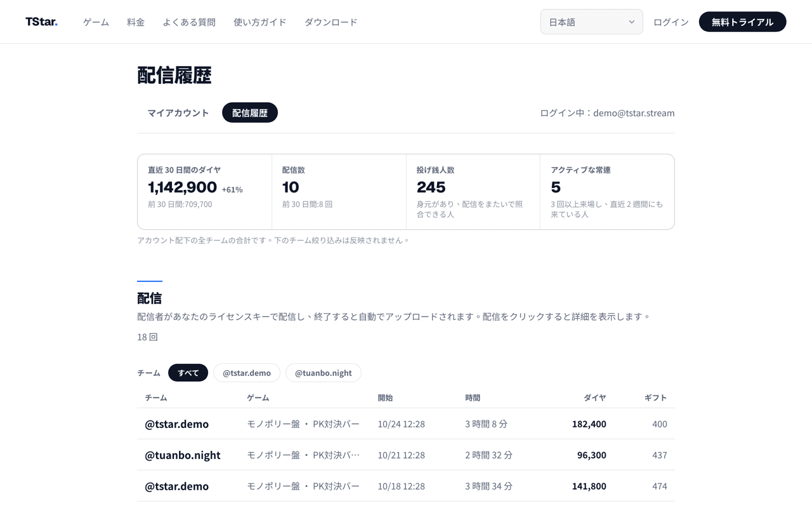Select the すべて team filter
812x508 pixels.
point(188,373)
